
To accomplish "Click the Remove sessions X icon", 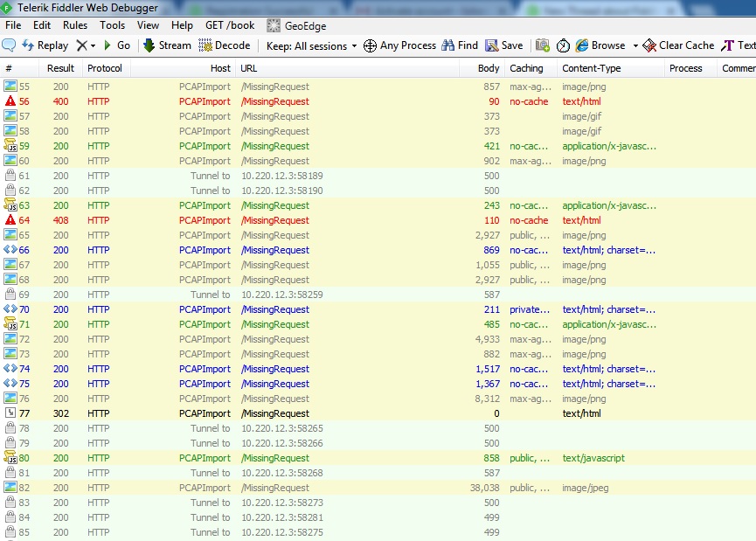I will pos(81,45).
